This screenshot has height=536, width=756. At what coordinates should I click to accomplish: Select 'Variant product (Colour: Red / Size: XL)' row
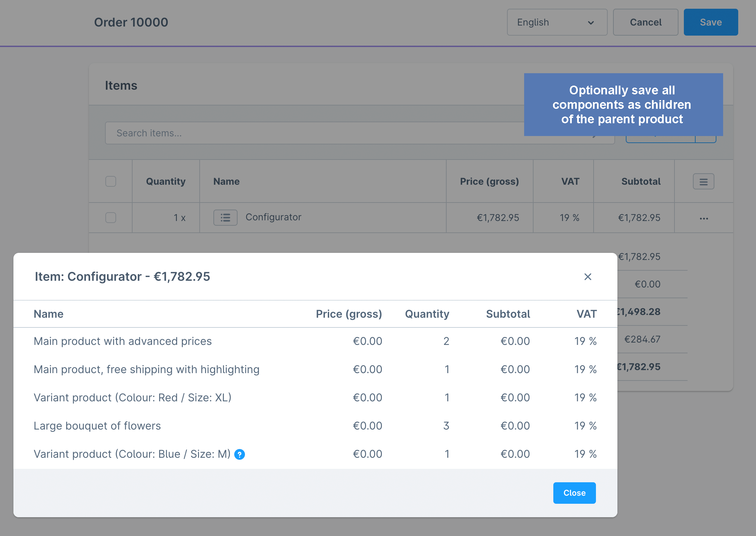315,398
